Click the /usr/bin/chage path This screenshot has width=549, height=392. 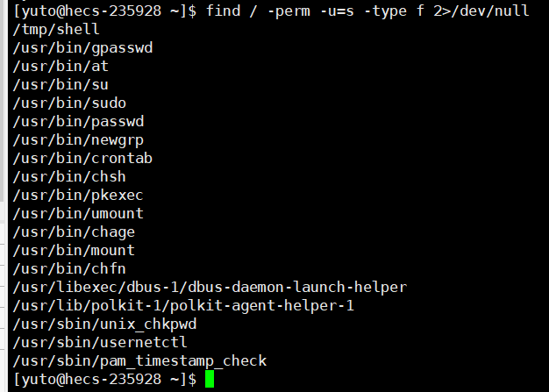pyautogui.click(x=74, y=232)
